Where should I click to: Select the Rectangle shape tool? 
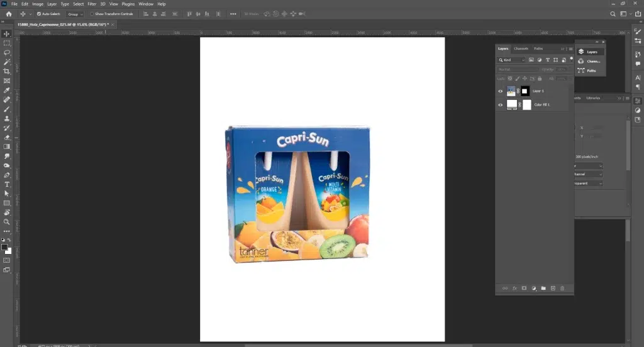6,203
